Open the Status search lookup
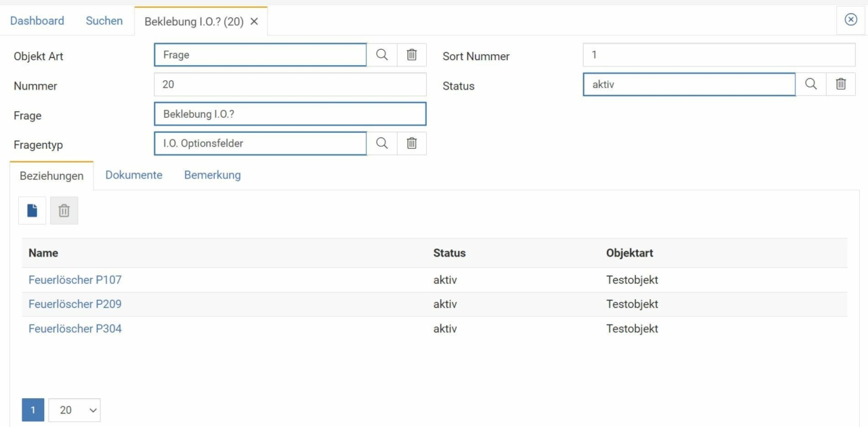868x427 pixels. coord(810,84)
